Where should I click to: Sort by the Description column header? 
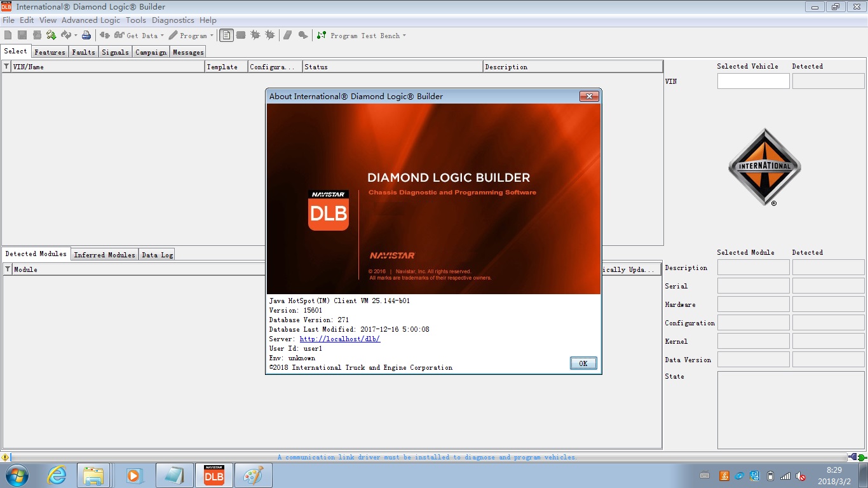(573, 67)
